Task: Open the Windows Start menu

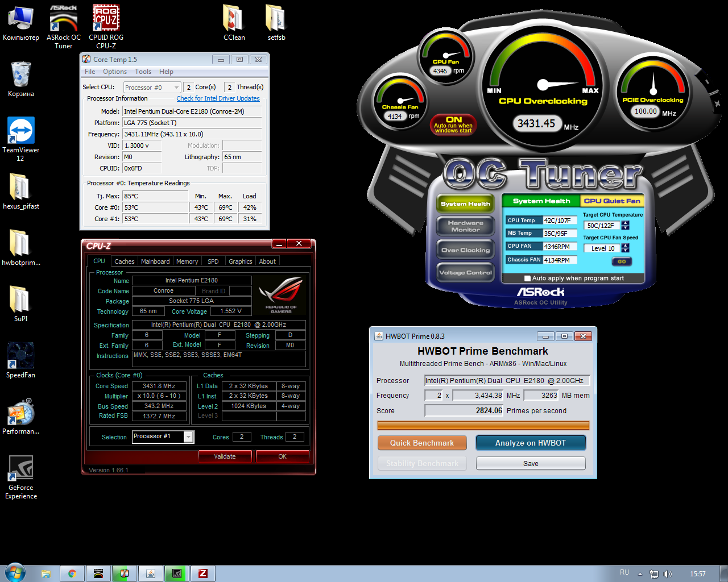Action: point(15,573)
